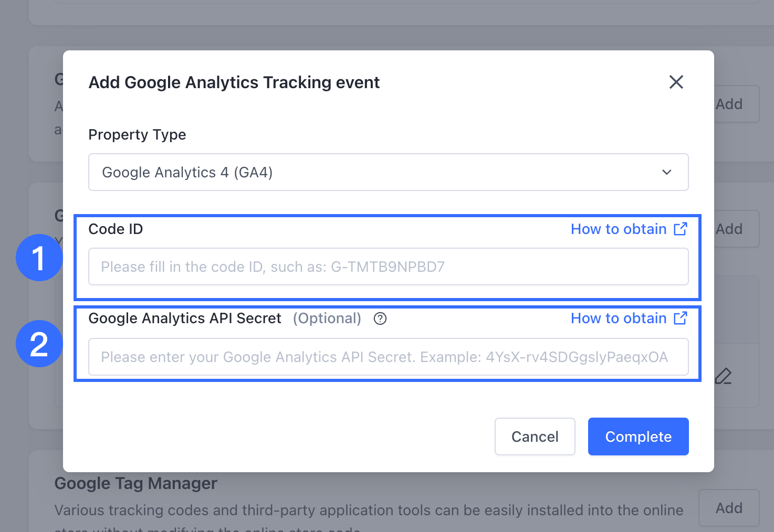Click the blue number 1 badge
The image size is (774, 532).
point(39,258)
